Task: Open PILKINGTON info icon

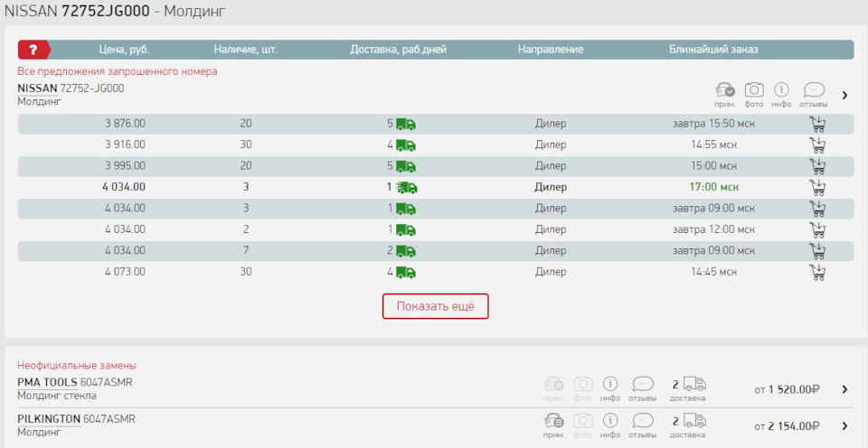Action: tap(610, 421)
